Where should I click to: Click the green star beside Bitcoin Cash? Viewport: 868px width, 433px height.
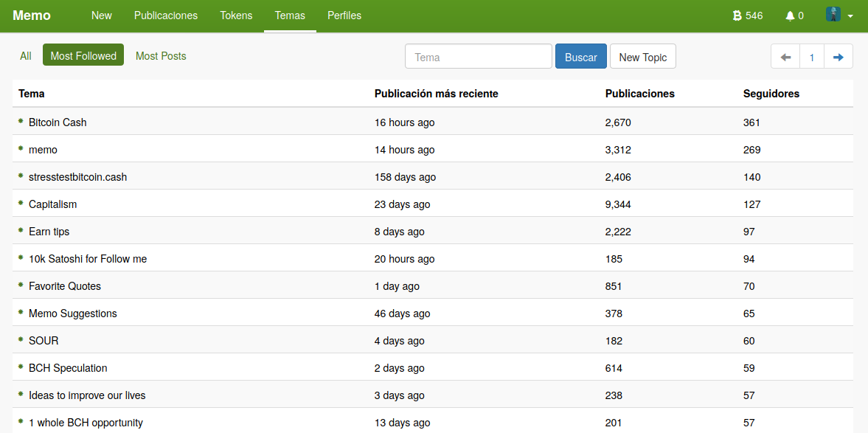click(x=21, y=122)
